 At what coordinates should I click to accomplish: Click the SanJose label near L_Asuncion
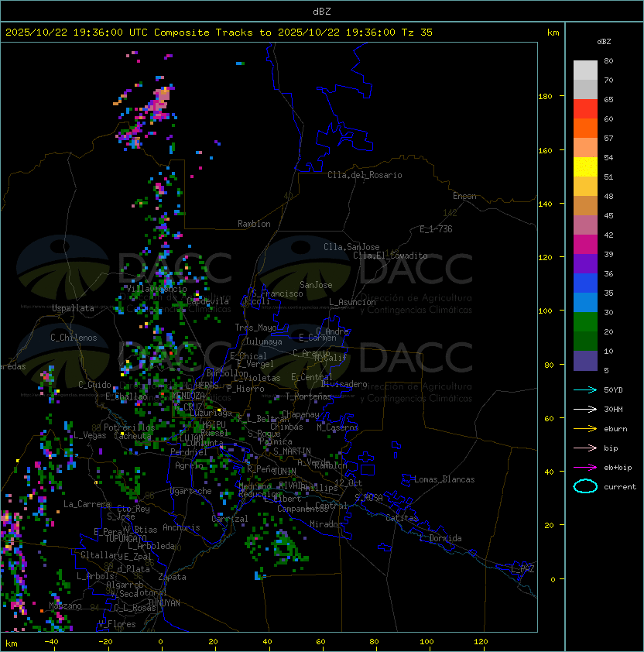click(x=316, y=285)
